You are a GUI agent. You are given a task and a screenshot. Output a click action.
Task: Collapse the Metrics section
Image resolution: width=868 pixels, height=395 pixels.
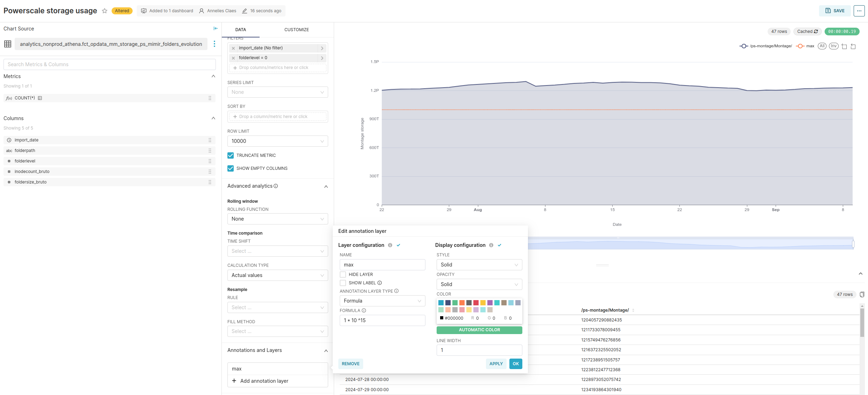point(213,76)
